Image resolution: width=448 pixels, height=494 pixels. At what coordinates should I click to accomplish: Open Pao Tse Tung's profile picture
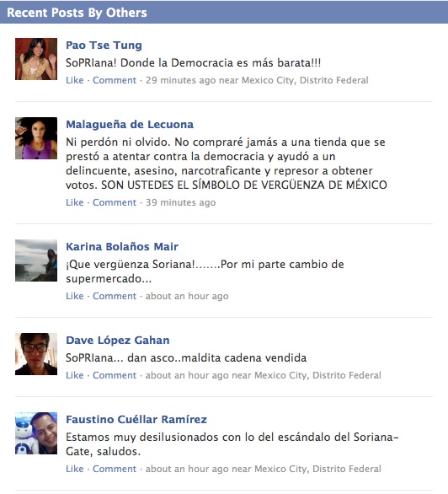click(x=36, y=59)
